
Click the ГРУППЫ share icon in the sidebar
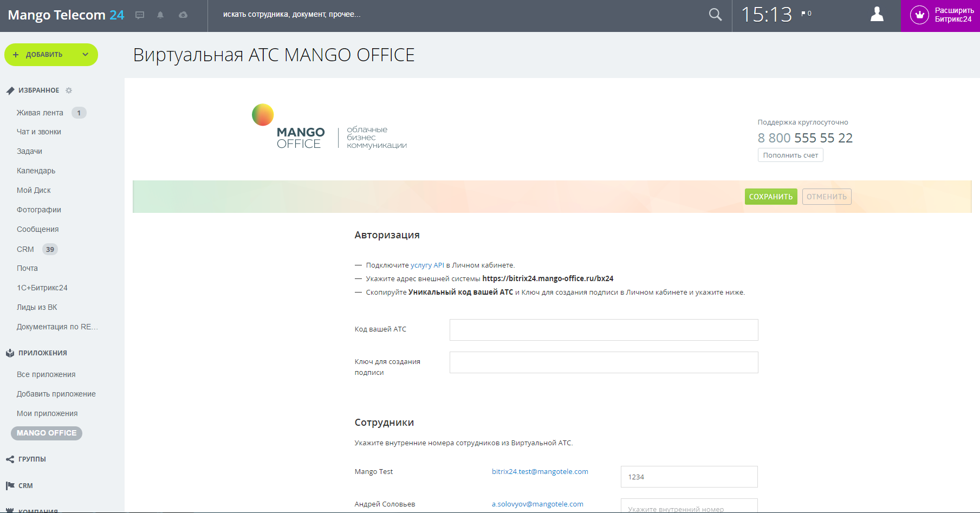pos(9,459)
